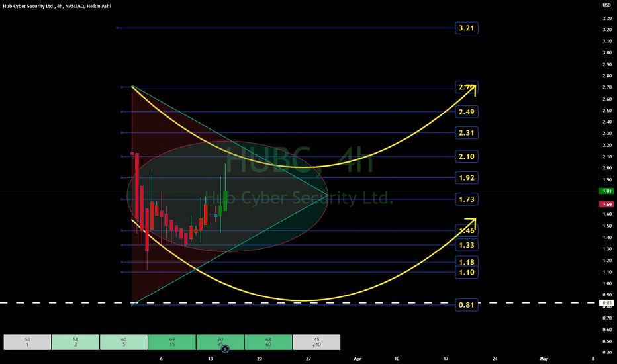This screenshot has height=364, width=617.
Task: Select the green box showing 68 and 60
Action: (x=268, y=342)
